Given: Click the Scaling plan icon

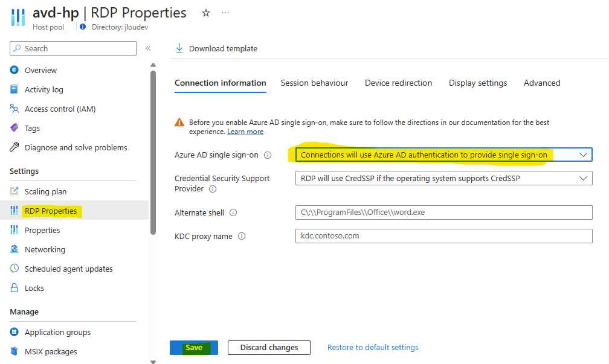Looking at the screenshot, I should [14, 191].
